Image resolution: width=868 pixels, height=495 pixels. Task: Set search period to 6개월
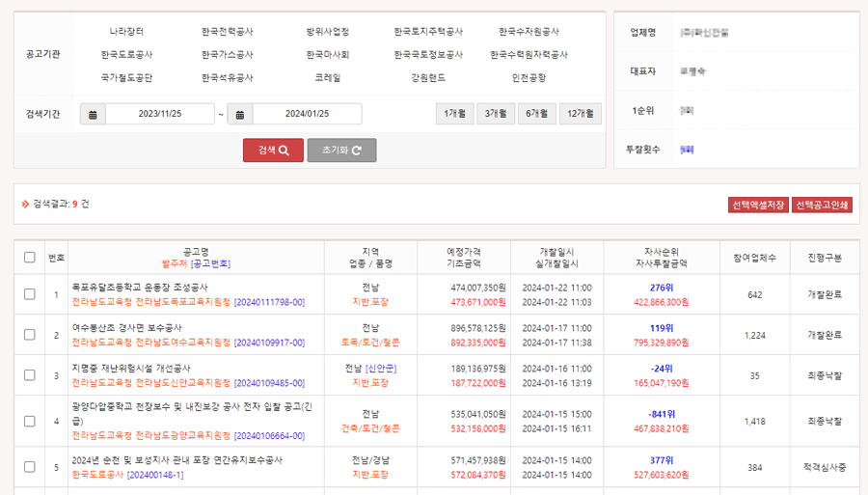click(537, 114)
